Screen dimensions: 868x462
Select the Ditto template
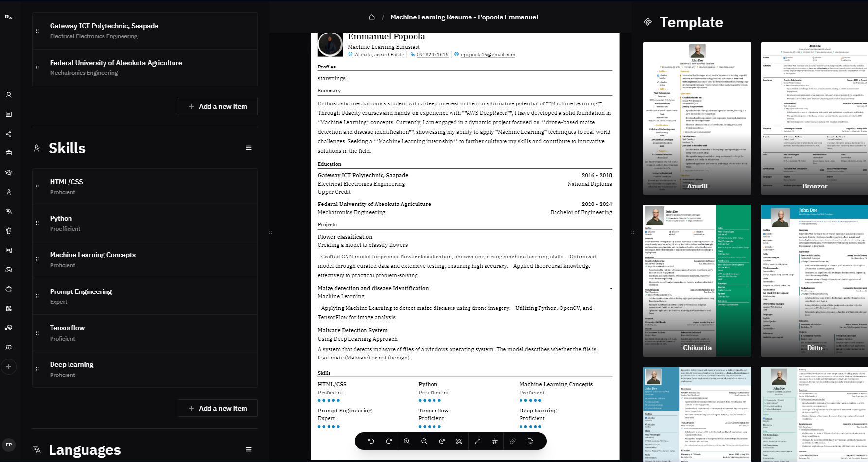click(x=815, y=281)
